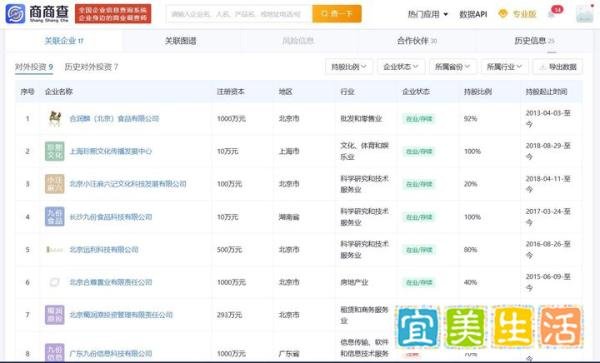Click blank logo in table row 6
This screenshot has width=600, height=363.
[55, 282]
